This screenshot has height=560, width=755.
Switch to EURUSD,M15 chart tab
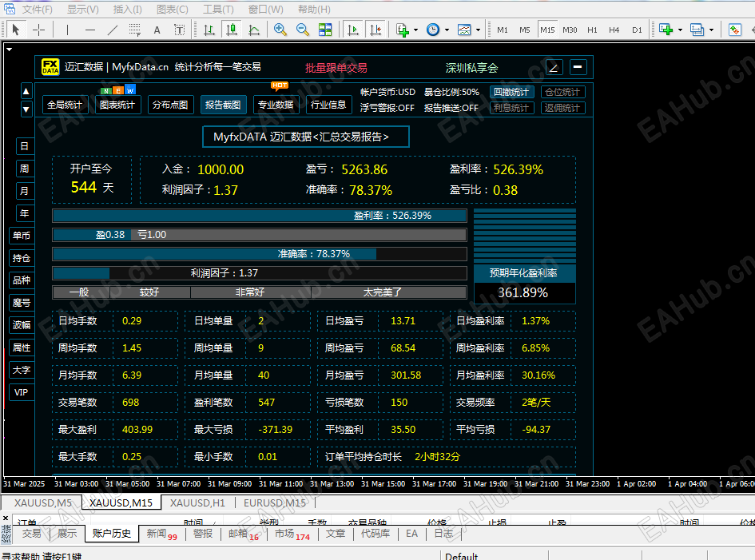pos(275,502)
